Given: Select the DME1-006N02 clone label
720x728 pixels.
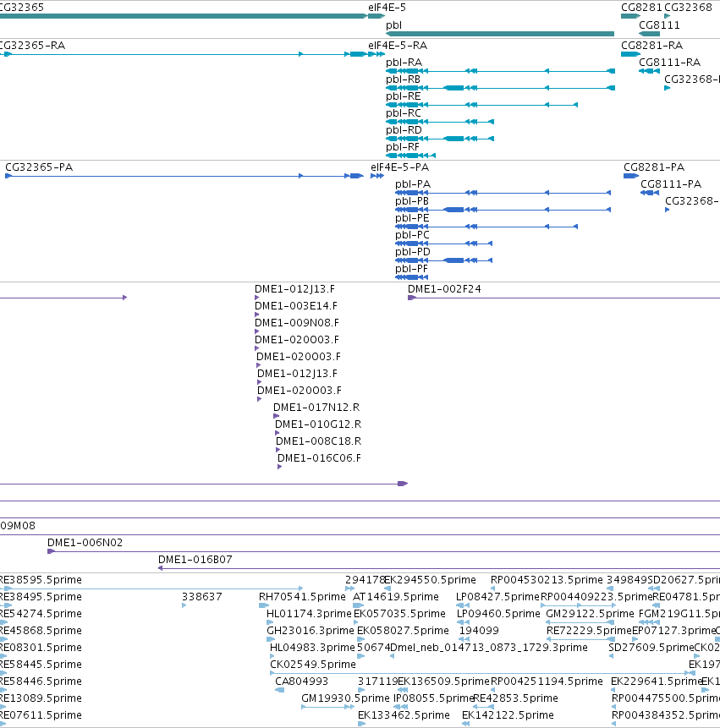Looking at the screenshot, I should (85, 543).
